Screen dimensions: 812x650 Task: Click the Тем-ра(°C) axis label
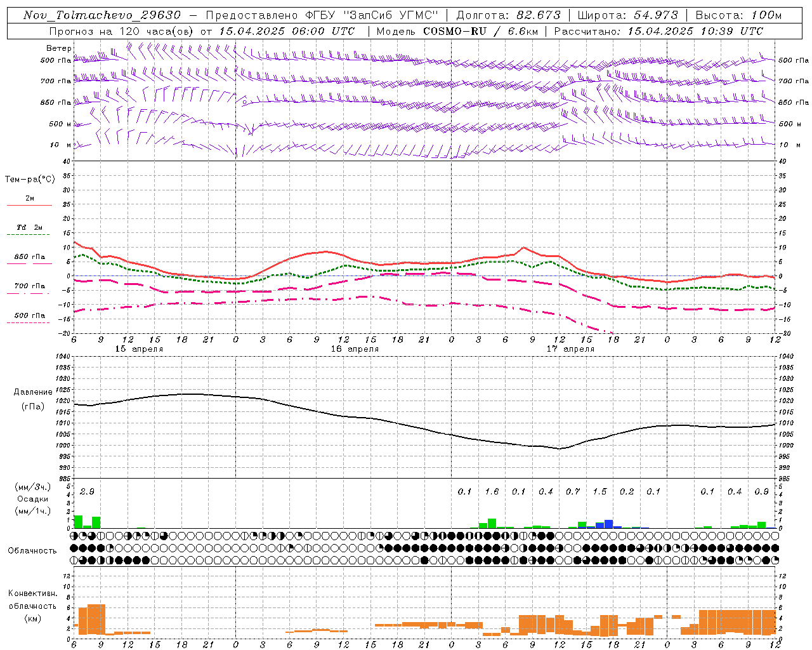pos(30,180)
